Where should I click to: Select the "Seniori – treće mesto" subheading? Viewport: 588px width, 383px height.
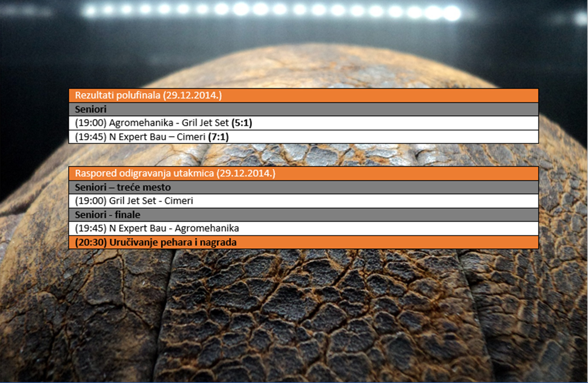click(123, 187)
